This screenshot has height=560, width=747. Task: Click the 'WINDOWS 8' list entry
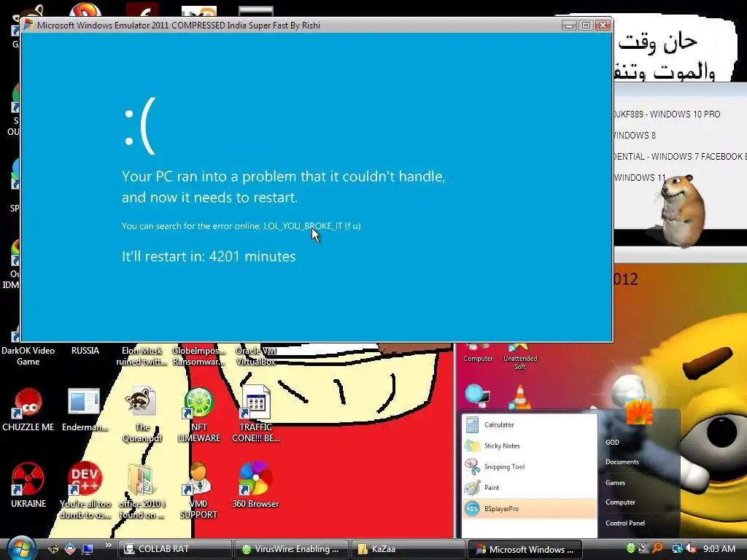point(635,135)
